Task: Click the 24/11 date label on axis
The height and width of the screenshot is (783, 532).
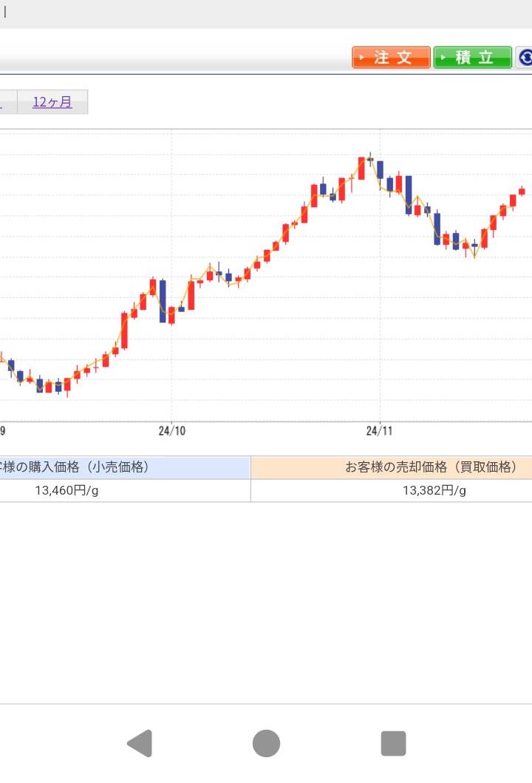Action: 379,431
